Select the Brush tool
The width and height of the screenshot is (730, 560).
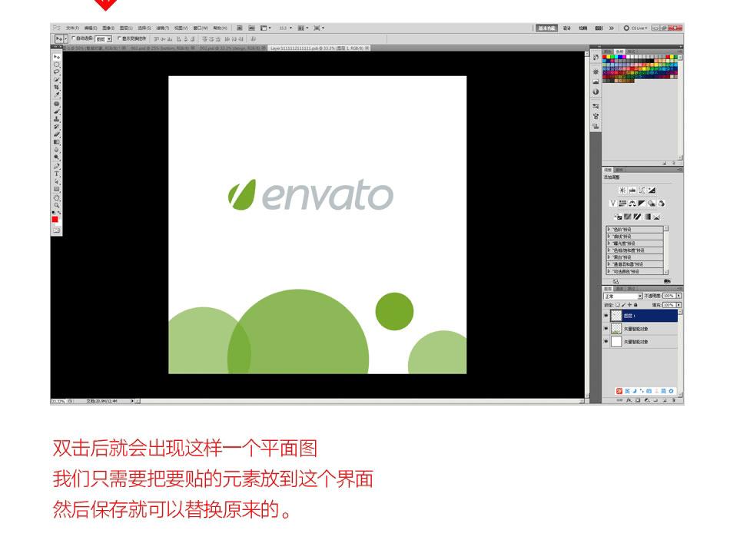coord(57,111)
